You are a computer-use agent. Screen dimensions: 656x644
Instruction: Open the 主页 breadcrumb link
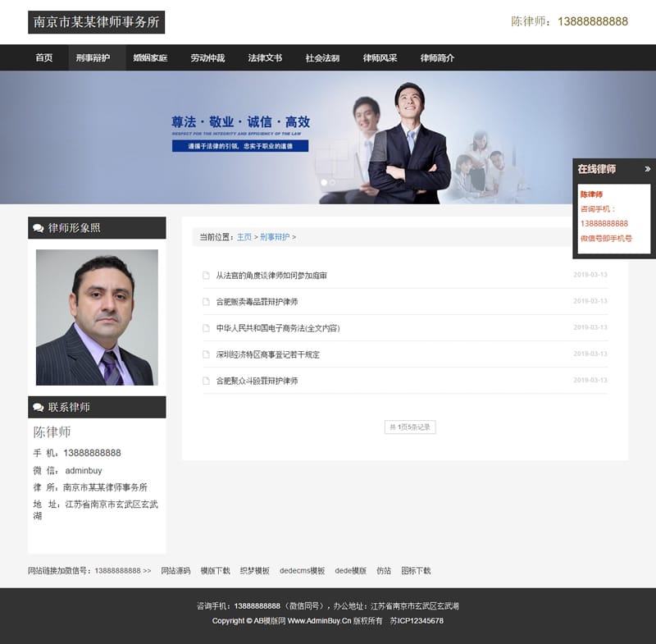tap(243, 236)
